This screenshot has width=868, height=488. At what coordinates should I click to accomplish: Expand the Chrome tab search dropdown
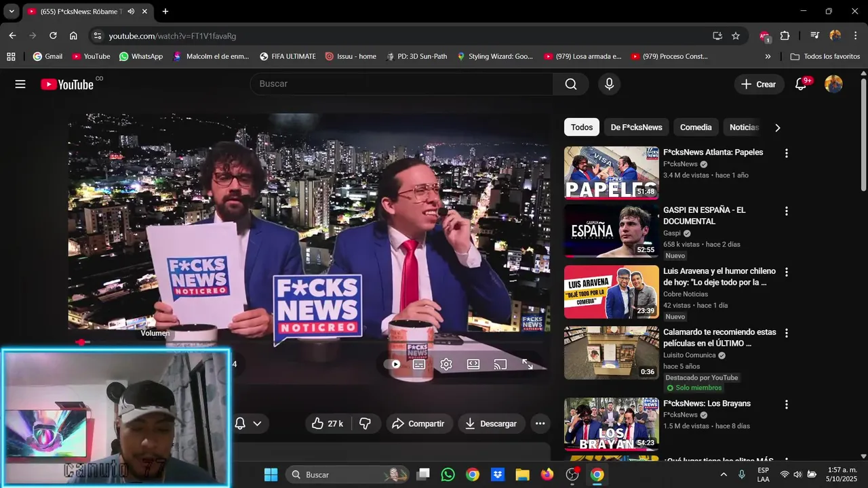[x=12, y=12]
